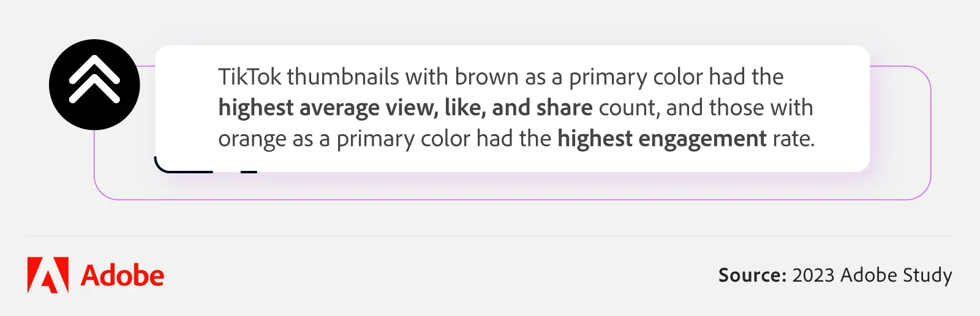This screenshot has width=980, height=316.
Task: Open the "2023 Adobe Study" source text
Action: pyautogui.click(x=872, y=275)
